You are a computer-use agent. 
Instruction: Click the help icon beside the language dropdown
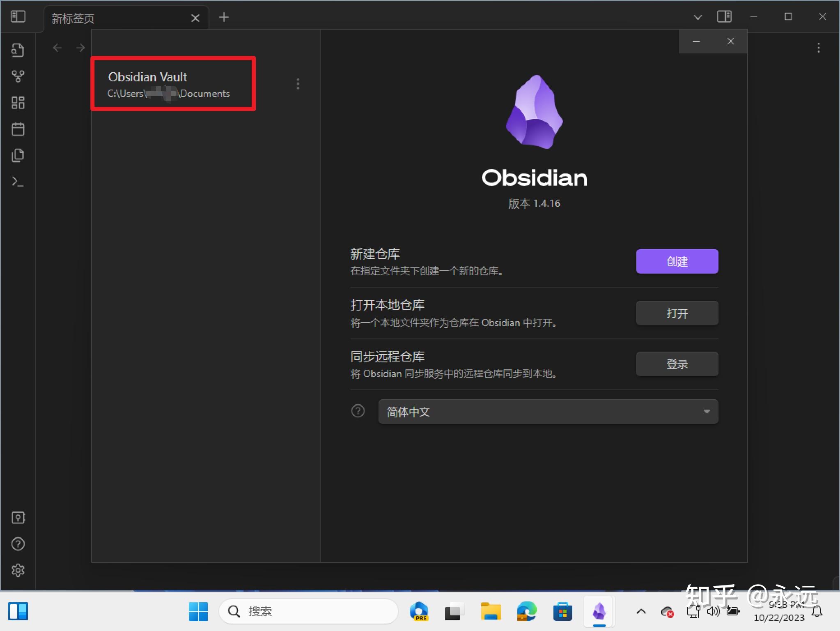coord(358,411)
